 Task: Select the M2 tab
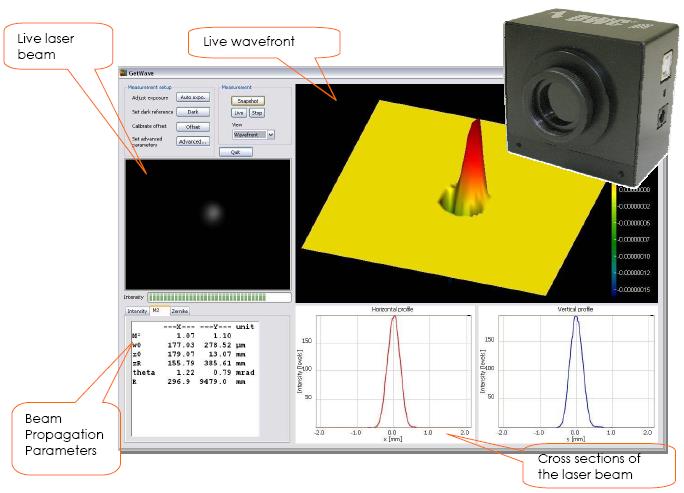159,311
